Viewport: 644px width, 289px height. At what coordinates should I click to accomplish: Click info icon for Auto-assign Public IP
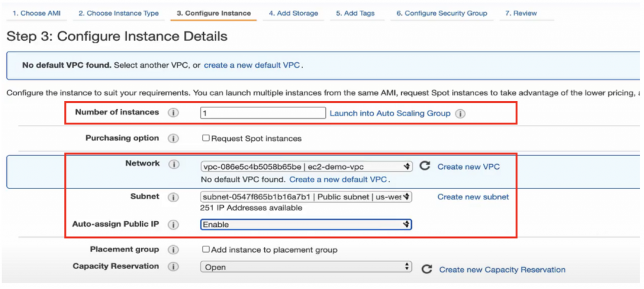tap(174, 224)
